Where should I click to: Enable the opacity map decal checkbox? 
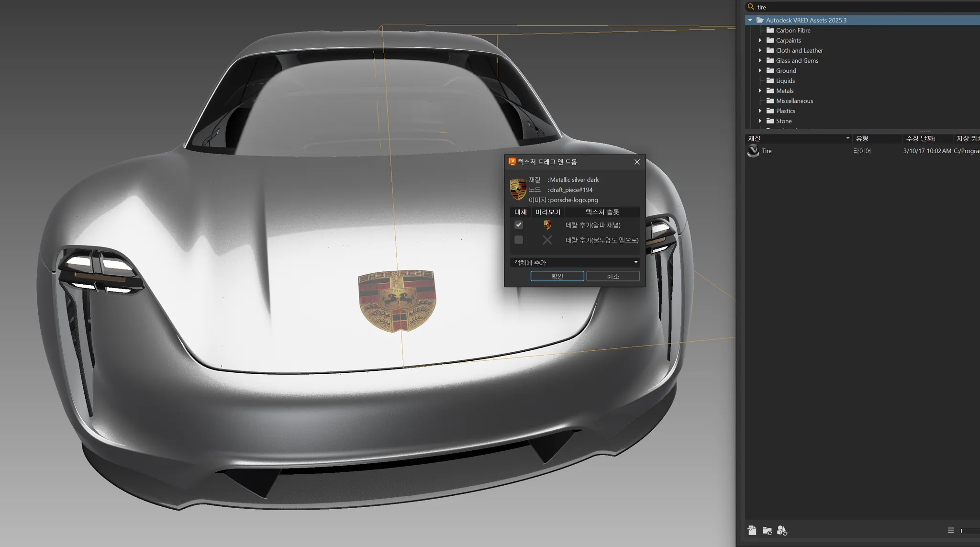[x=519, y=240]
